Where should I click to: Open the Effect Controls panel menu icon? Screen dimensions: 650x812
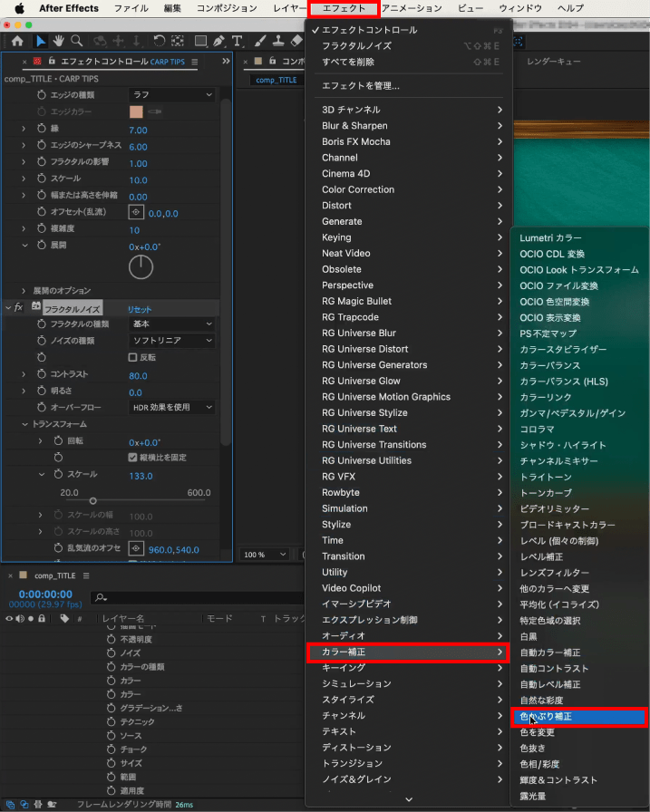195,62
